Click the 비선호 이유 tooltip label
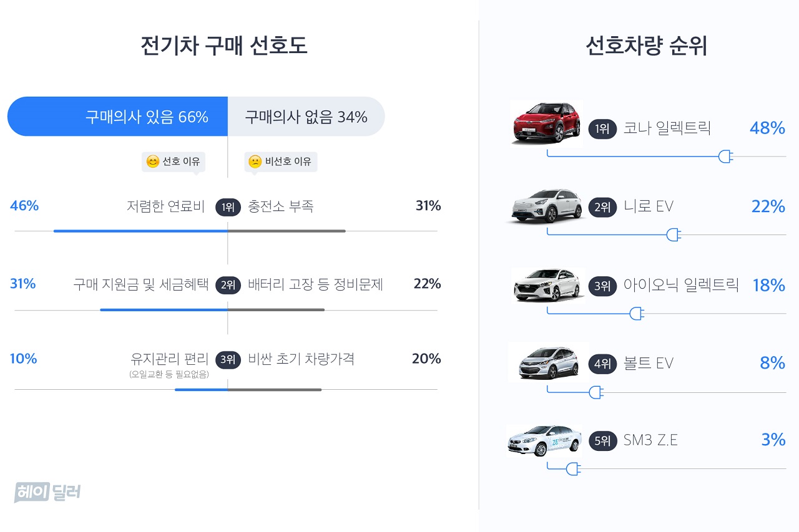799x532 pixels. pos(281,162)
